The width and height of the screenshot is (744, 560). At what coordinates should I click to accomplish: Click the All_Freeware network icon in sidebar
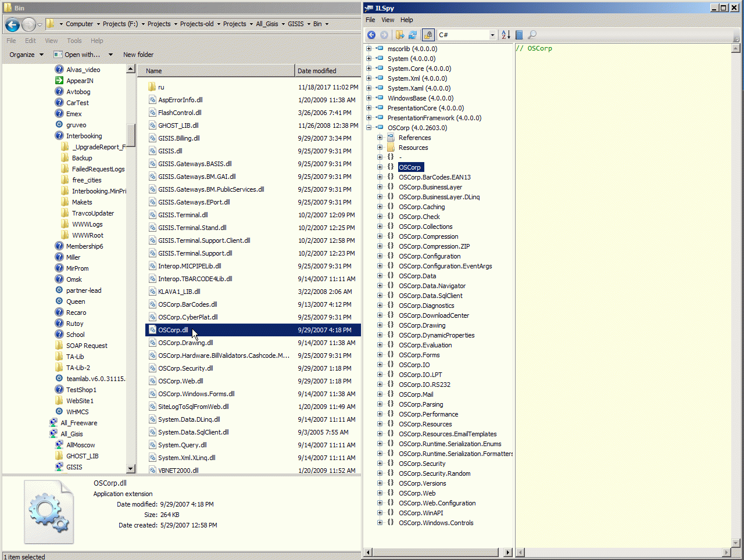(x=53, y=423)
